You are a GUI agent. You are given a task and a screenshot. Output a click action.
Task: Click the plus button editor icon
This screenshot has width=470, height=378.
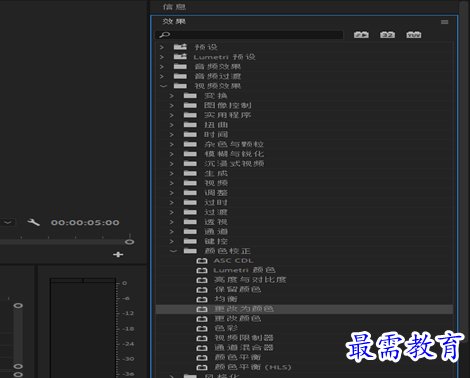point(118,255)
